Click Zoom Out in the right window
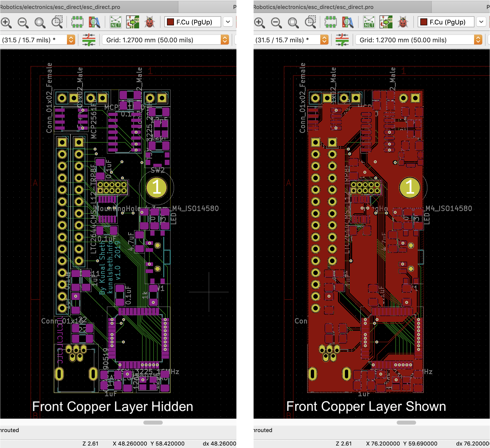 pyautogui.click(x=276, y=22)
